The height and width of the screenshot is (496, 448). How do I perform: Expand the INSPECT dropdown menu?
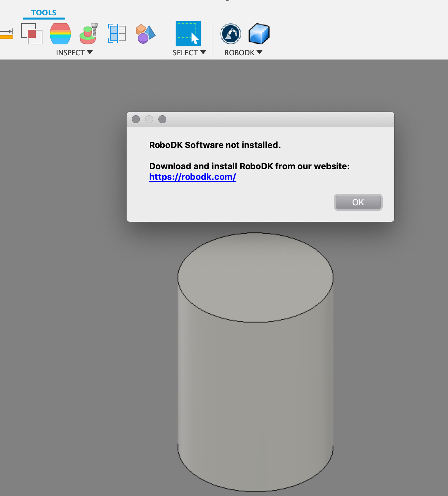point(74,53)
